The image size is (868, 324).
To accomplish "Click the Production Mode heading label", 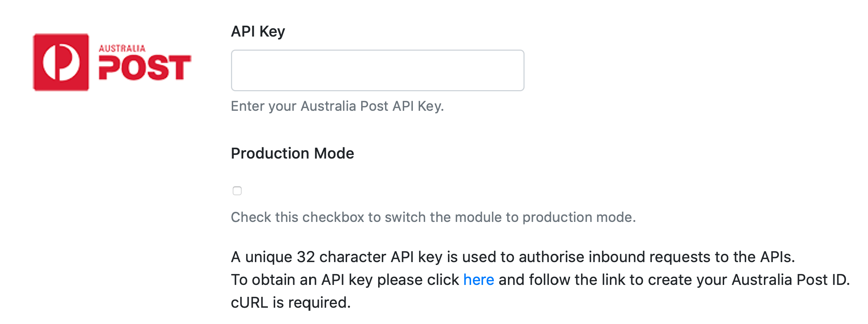I will (x=292, y=153).
